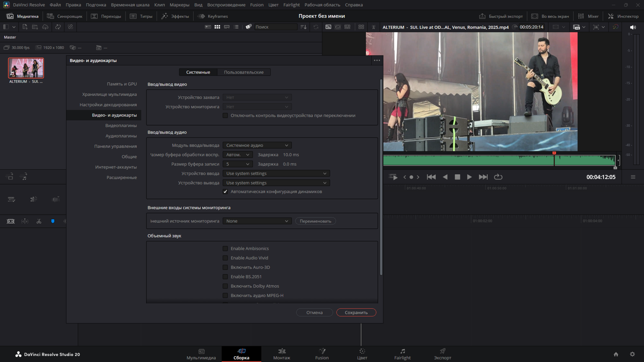This screenshot has height=362, width=644.
Task: Open the Fairlight menu in menu bar
Action: (291, 5)
